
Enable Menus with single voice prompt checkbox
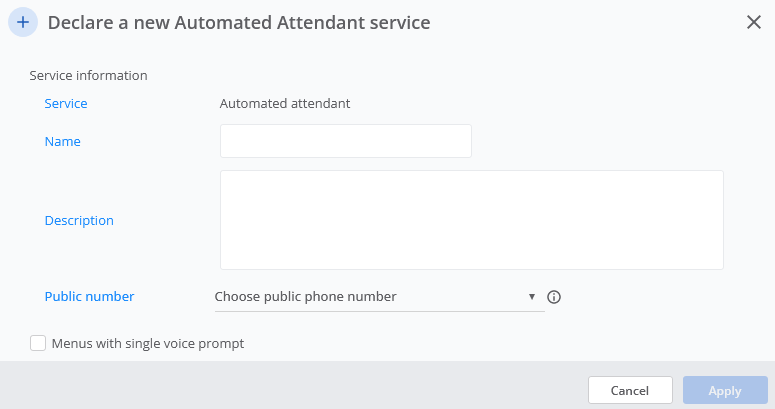coord(38,343)
